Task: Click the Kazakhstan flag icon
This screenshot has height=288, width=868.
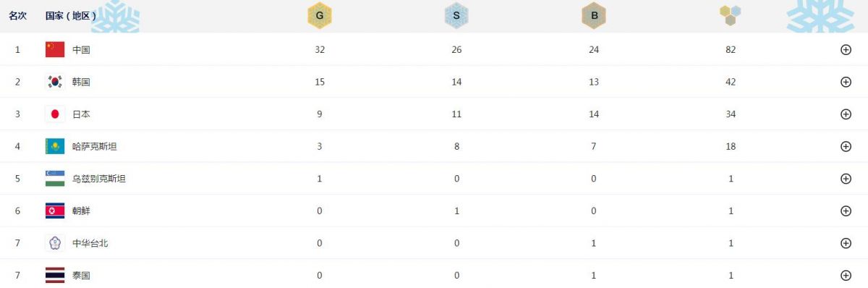Action: 55,146
